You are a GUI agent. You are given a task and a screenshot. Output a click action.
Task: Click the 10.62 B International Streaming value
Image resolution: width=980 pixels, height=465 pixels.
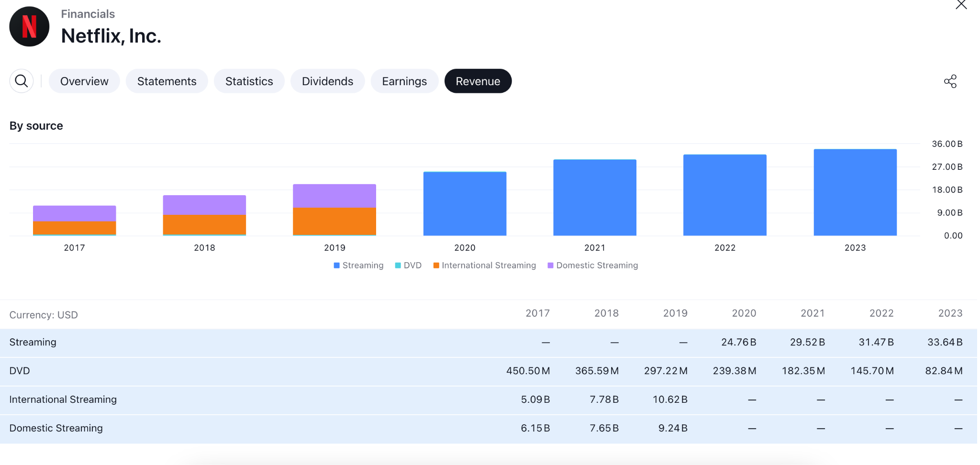coord(670,399)
